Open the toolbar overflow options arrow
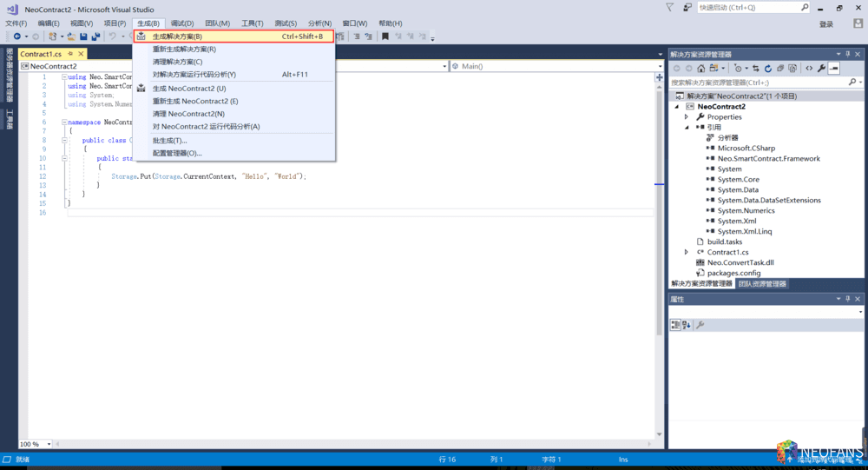The image size is (868, 470). coord(433,37)
